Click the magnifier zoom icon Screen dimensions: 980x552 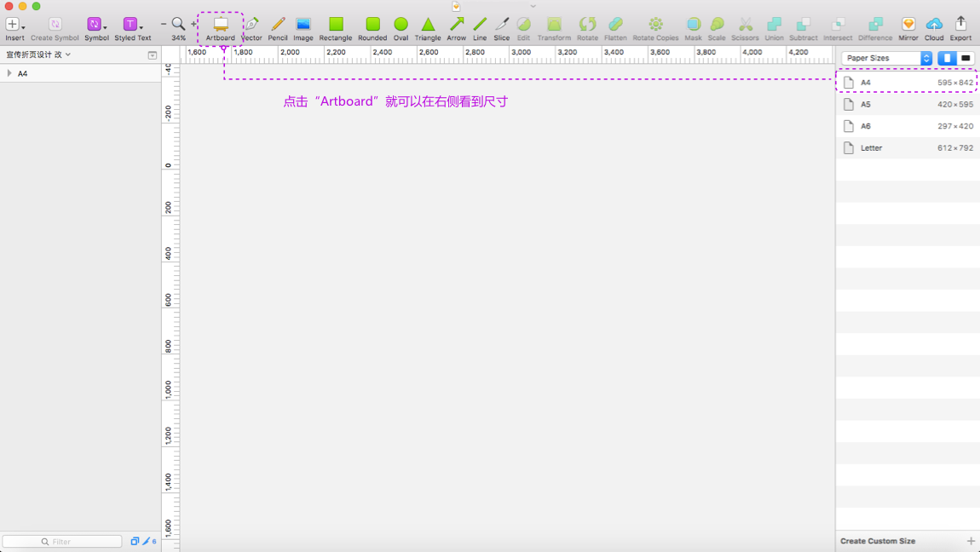tap(178, 24)
